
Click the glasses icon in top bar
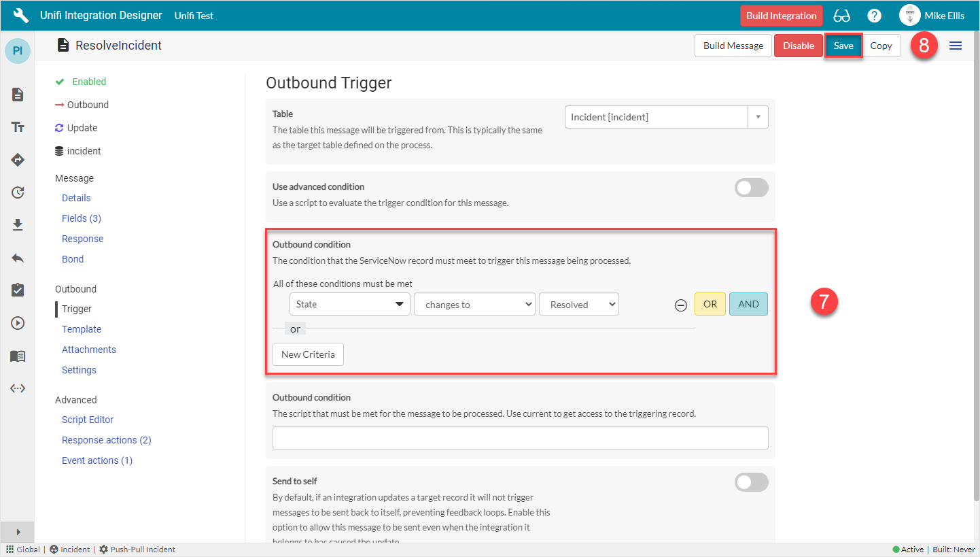pyautogui.click(x=841, y=16)
